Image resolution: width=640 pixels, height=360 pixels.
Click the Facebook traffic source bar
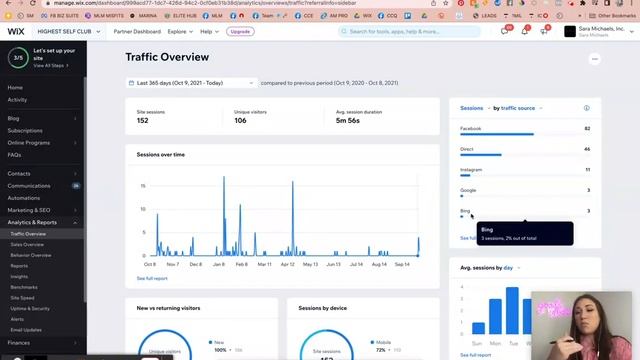pos(497,134)
